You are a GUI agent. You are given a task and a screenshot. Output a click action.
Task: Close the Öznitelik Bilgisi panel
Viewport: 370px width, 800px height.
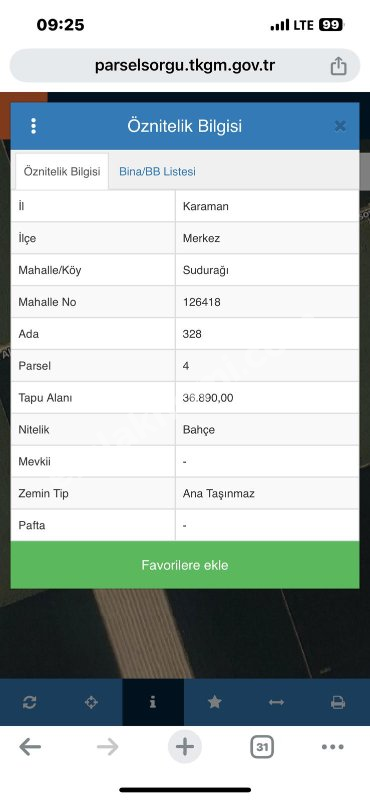[x=340, y=126]
